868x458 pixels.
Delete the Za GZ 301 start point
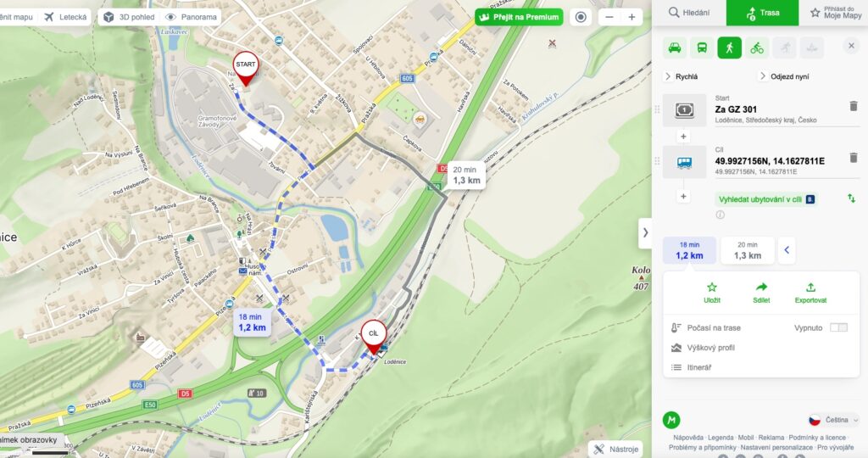pyautogui.click(x=853, y=106)
